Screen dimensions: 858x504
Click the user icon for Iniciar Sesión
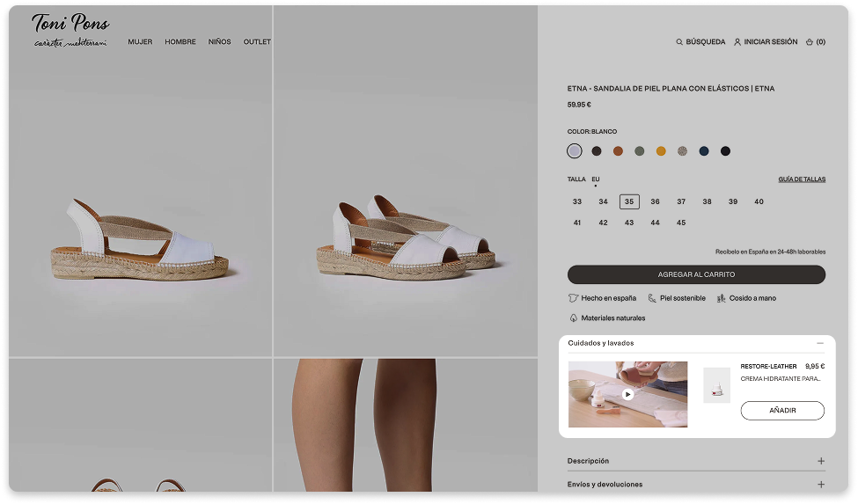(737, 42)
